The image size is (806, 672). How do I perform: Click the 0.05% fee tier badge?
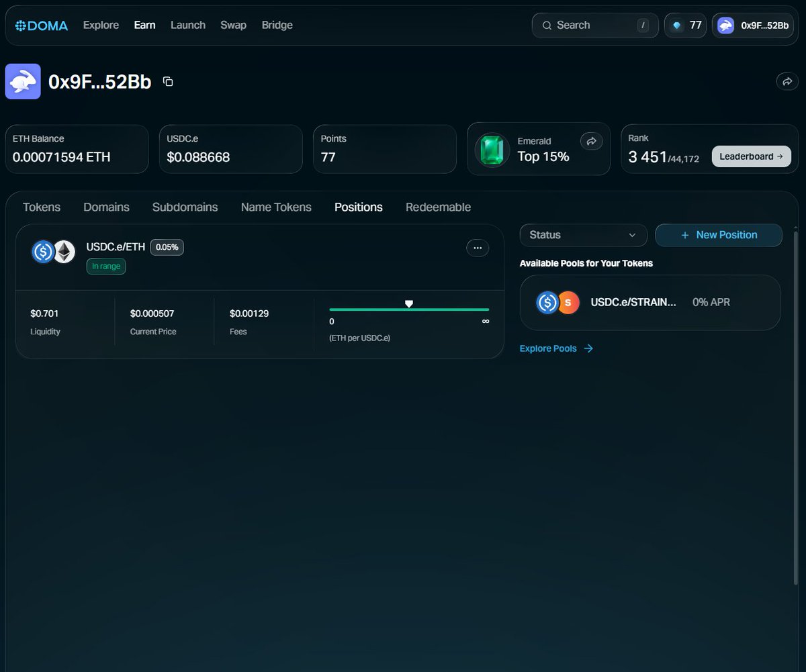pos(167,247)
